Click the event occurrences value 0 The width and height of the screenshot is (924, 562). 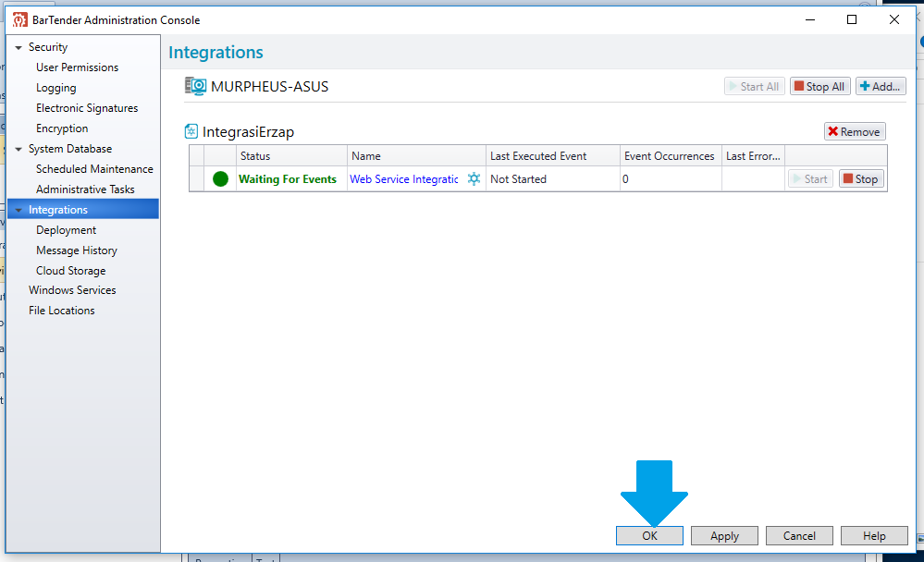point(625,179)
